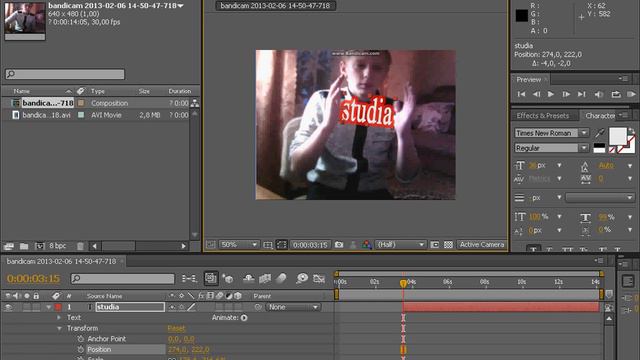Toggle the transparency grid in viewer
The height and width of the screenshot is (360, 640).
point(448,244)
